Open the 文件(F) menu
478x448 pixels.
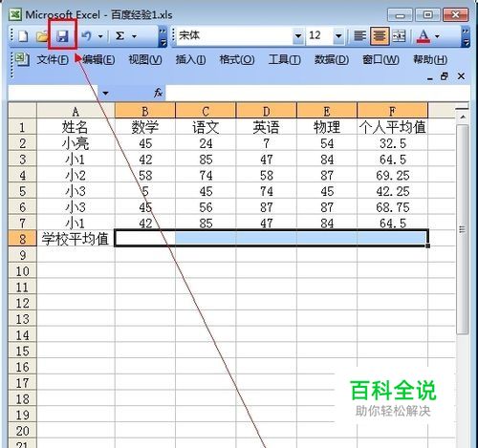[x=53, y=59]
